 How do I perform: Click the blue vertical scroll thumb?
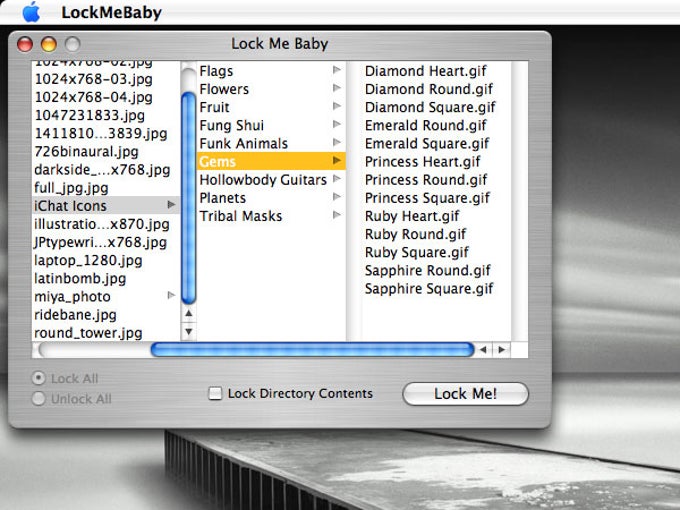coord(189,198)
